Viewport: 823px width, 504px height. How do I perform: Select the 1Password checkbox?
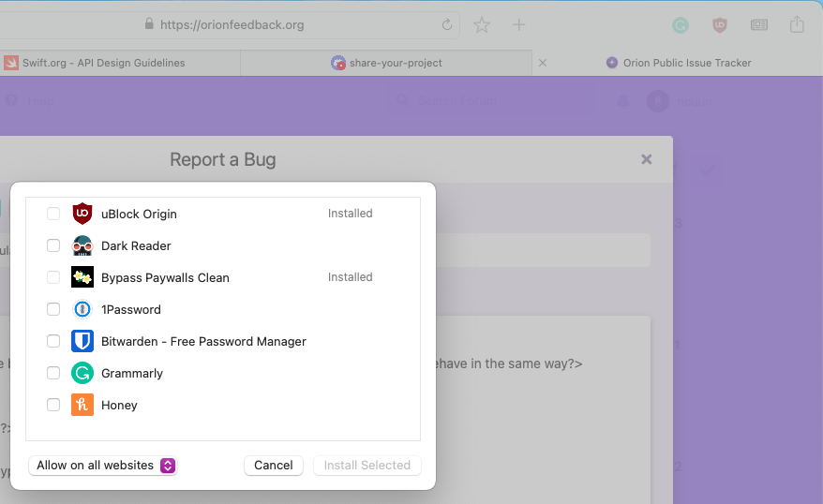point(53,309)
